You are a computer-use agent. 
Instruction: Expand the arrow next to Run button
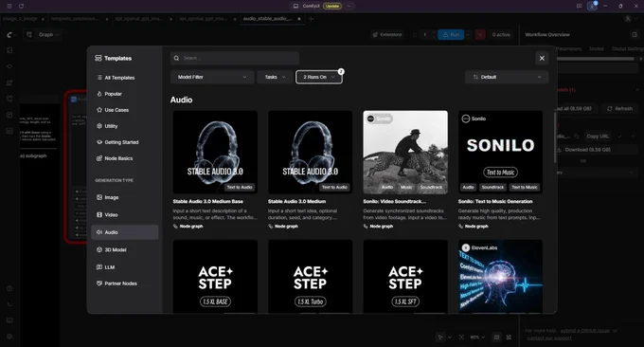(468, 35)
